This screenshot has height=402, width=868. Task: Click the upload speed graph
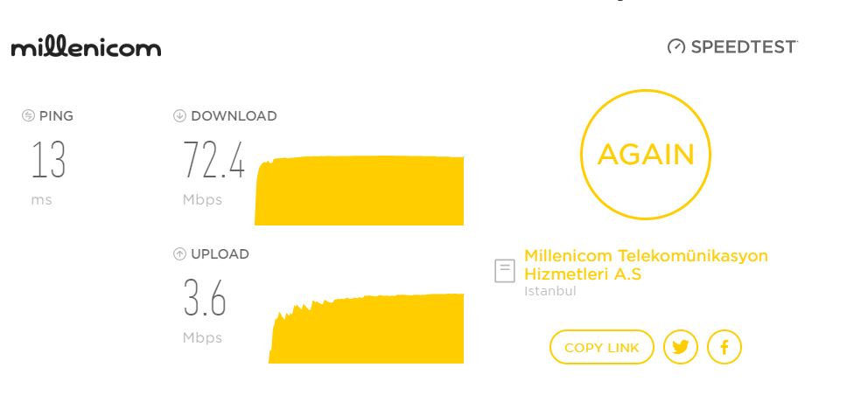click(366, 329)
